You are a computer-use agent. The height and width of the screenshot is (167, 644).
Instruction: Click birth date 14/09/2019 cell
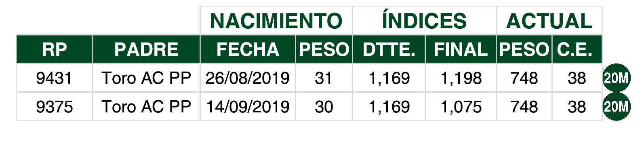click(248, 106)
